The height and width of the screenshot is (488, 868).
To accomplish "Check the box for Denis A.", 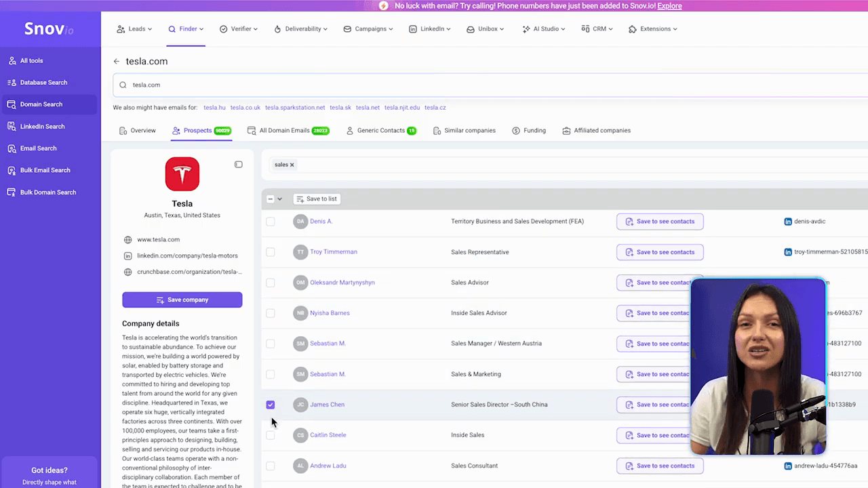I will pyautogui.click(x=271, y=222).
